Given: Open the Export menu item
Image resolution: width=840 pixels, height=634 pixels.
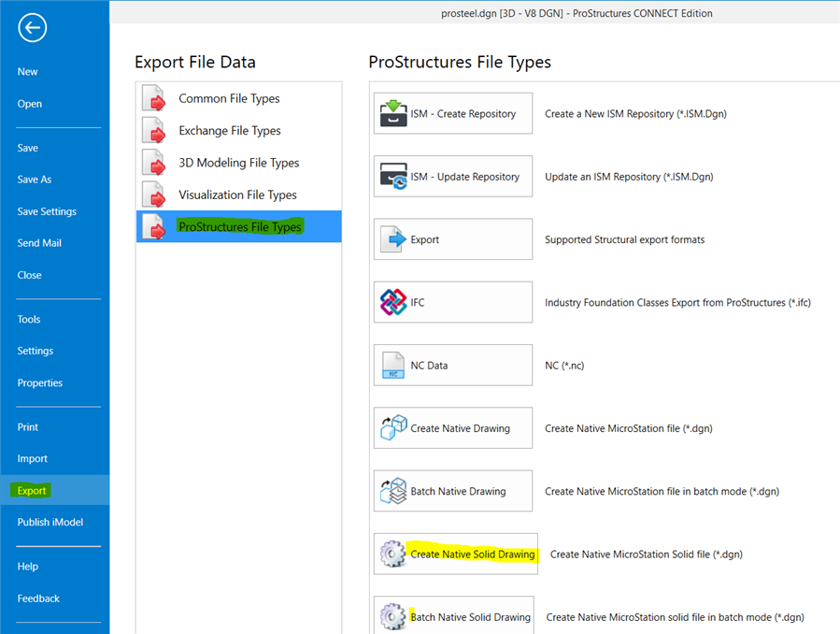Looking at the screenshot, I should tap(32, 490).
